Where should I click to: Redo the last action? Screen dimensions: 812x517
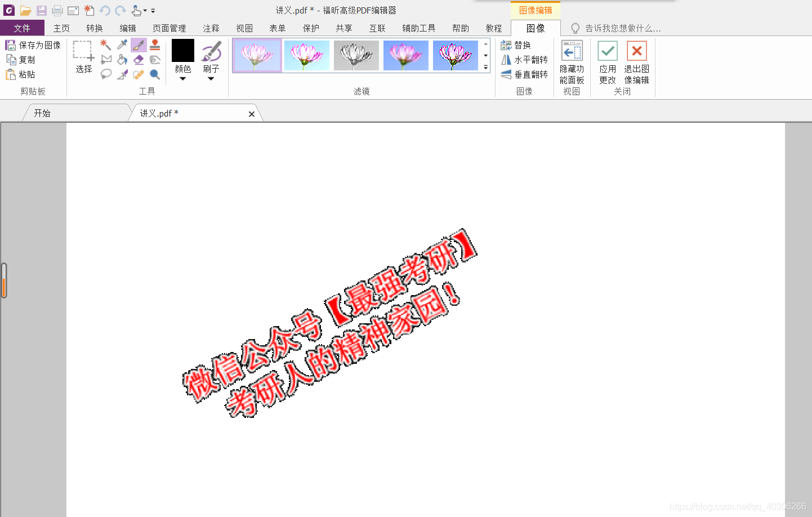[120, 10]
